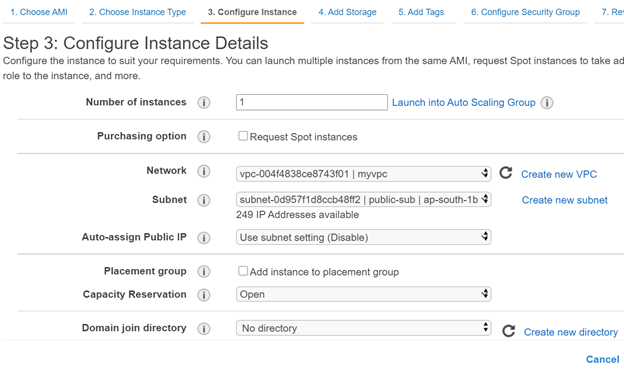Click info icon beside Launch into Auto Scaling Group
Image resolution: width=624 pixels, height=373 pixels.
tap(547, 103)
